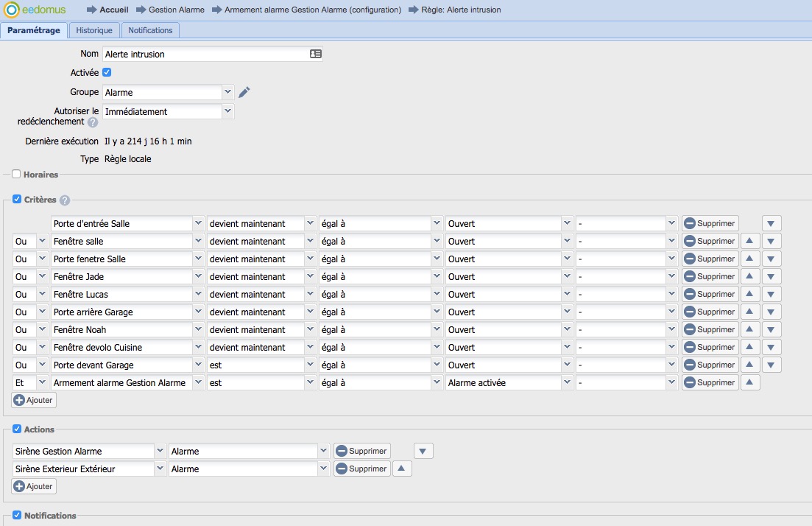Move Porte fenetre Salle criterion up
This screenshot has height=526, width=812.
[749, 259]
